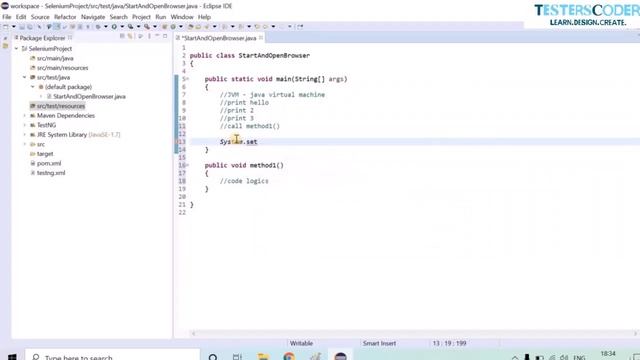Toggle code folding for the main method
The height and width of the screenshot is (360, 640).
click(x=187, y=79)
